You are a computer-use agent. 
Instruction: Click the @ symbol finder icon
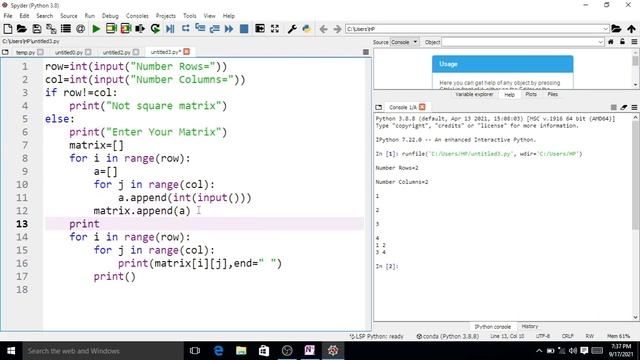coord(80,29)
